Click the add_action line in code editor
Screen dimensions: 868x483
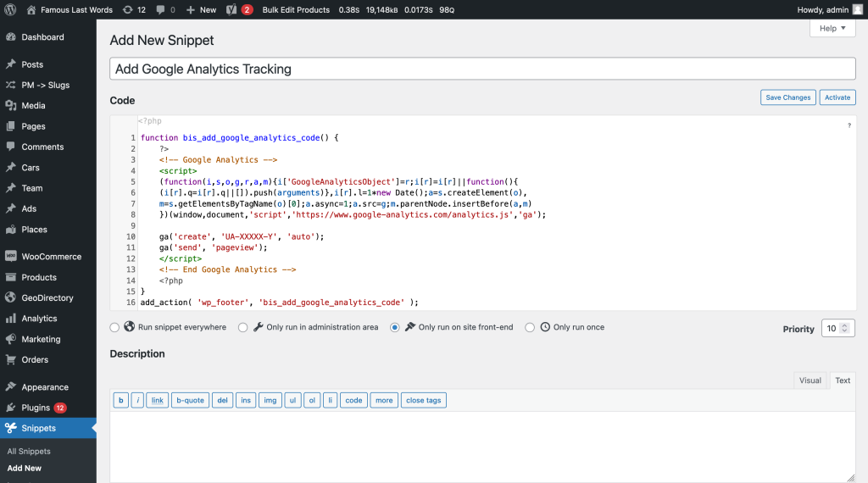point(280,303)
